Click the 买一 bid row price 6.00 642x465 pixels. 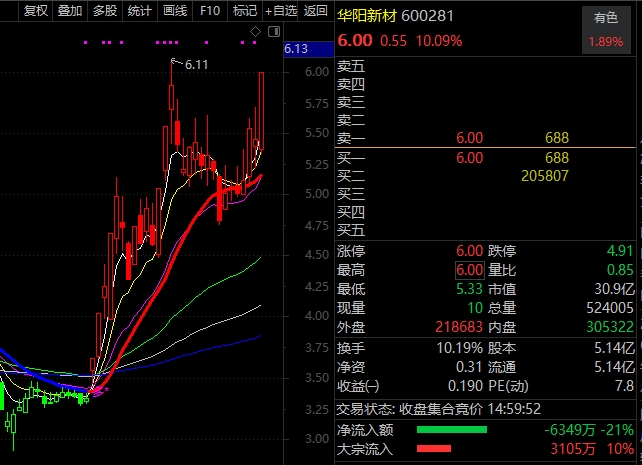(x=470, y=158)
